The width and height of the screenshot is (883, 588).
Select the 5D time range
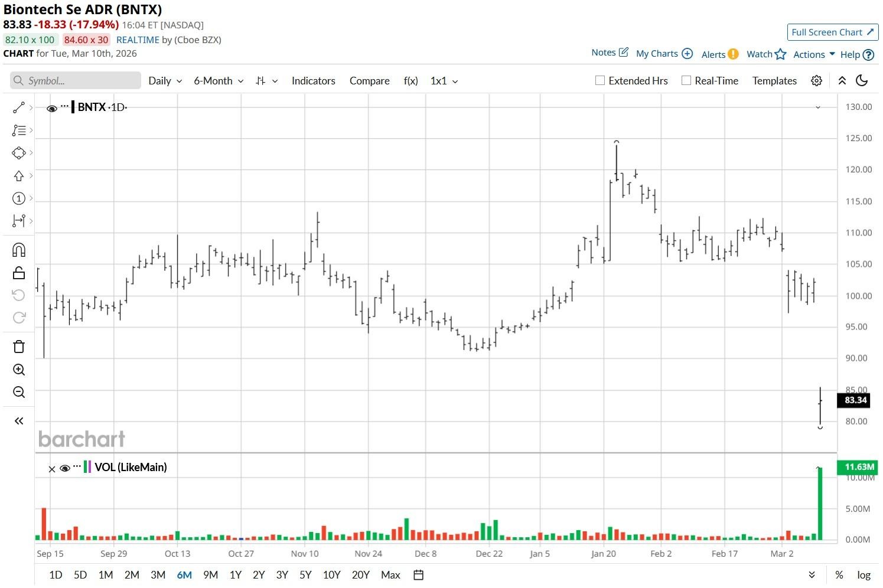tap(80, 575)
